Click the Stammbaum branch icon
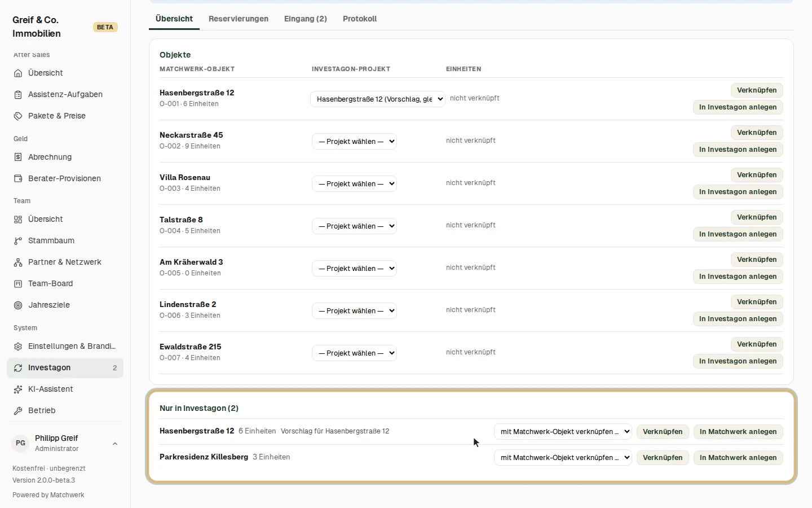 (x=18, y=241)
